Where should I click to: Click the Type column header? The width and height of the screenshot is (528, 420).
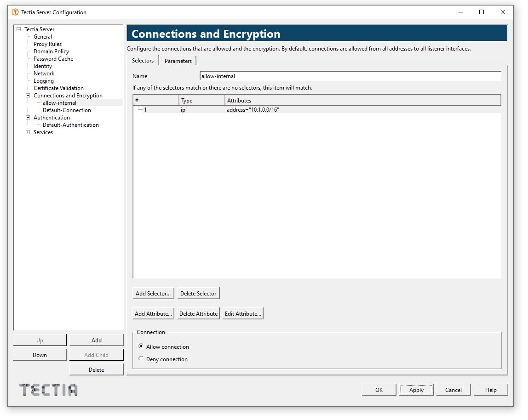click(202, 100)
